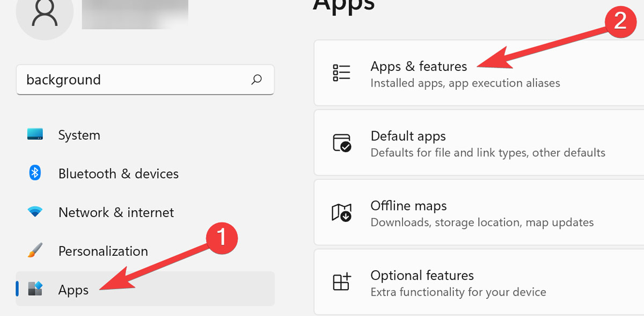The width and height of the screenshot is (644, 316).
Task: Select System in the navigation menu
Action: (79, 134)
